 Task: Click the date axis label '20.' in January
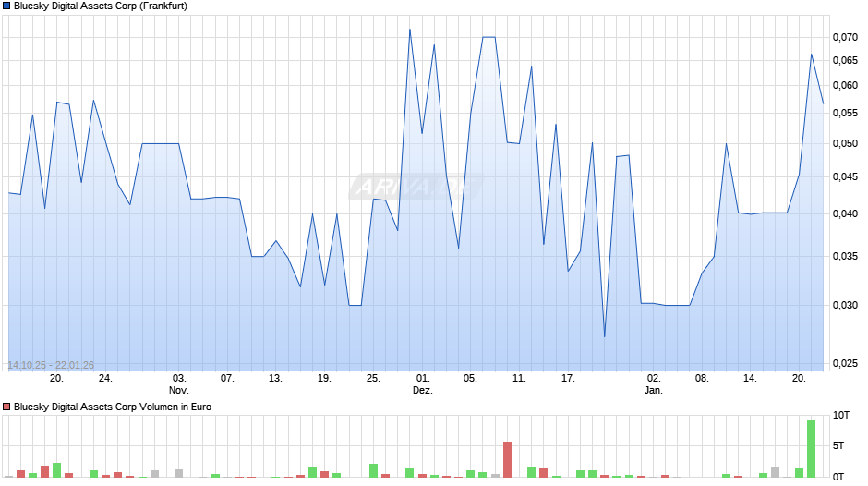pyautogui.click(x=798, y=379)
